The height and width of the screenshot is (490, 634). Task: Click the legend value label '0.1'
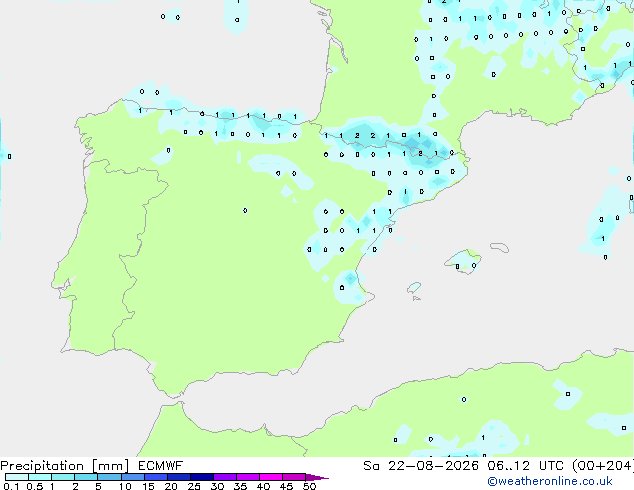pyautogui.click(x=11, y=486)
